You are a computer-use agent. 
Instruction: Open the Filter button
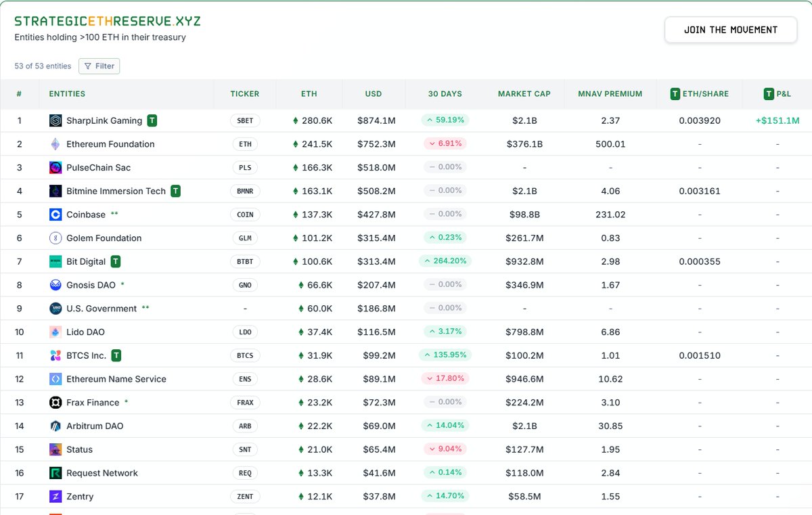click(99, 66)
